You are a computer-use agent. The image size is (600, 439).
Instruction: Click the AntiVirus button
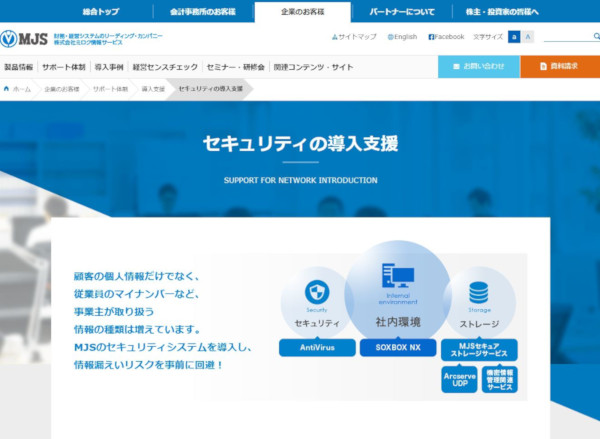point(317,348)
